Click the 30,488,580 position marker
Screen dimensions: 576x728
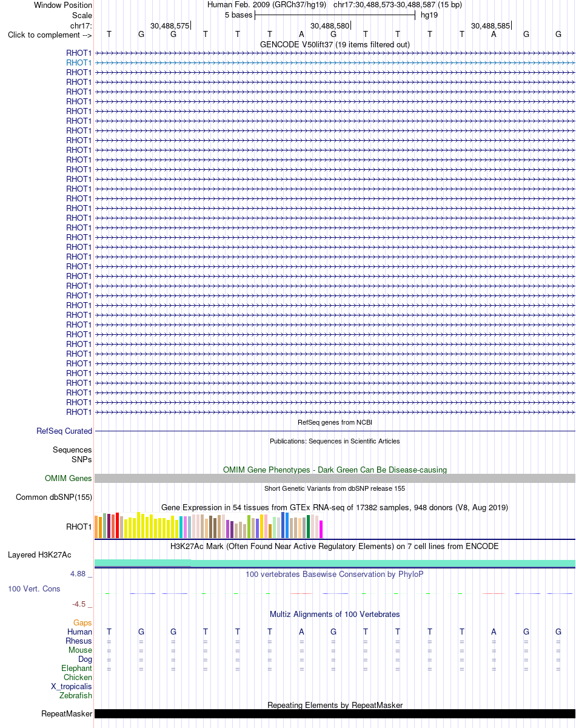click(330, 25)
